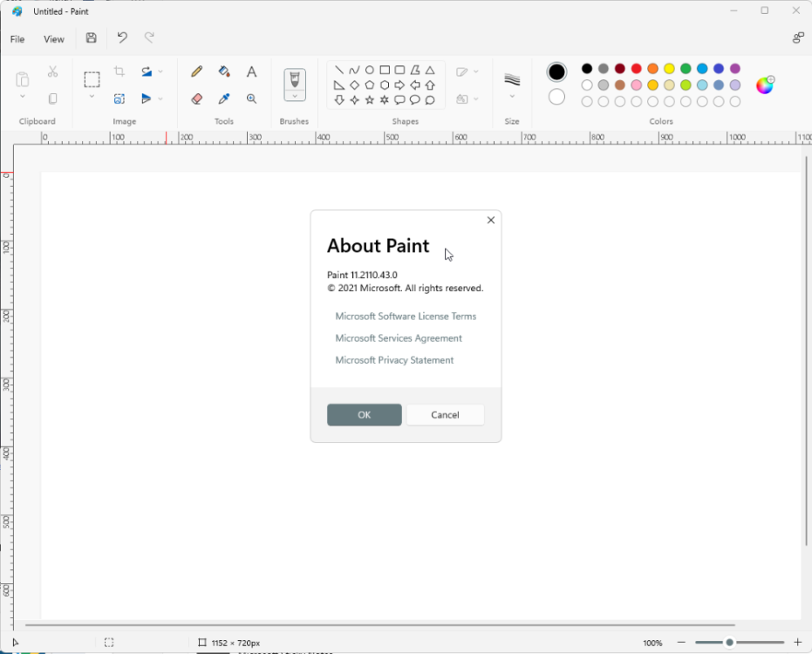Open Microsoft Privacy Statement link

coord(394,360)
